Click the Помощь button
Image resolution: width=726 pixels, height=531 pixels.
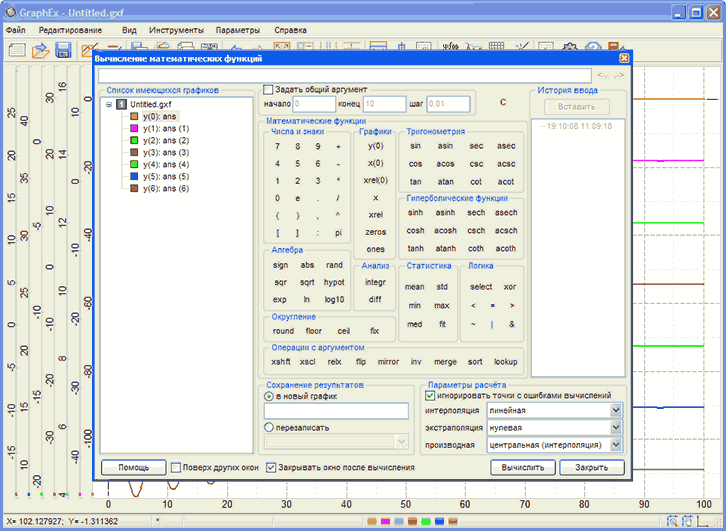pos(133,467)
